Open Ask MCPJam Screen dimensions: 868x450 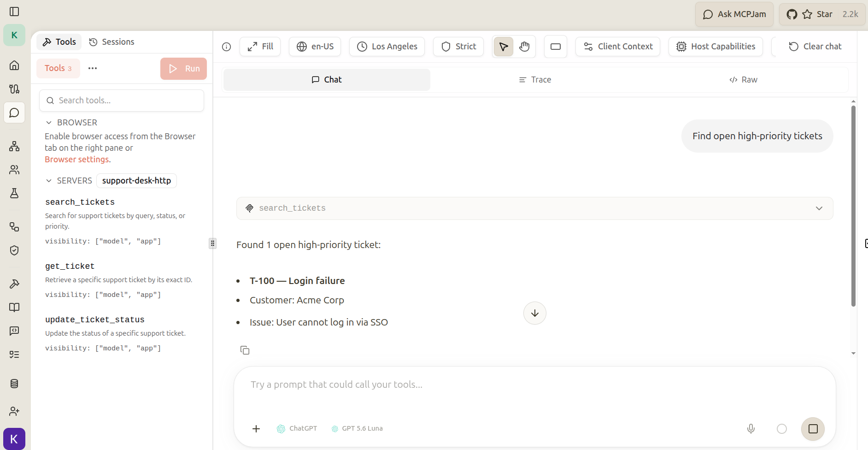(x=734, y=14)
